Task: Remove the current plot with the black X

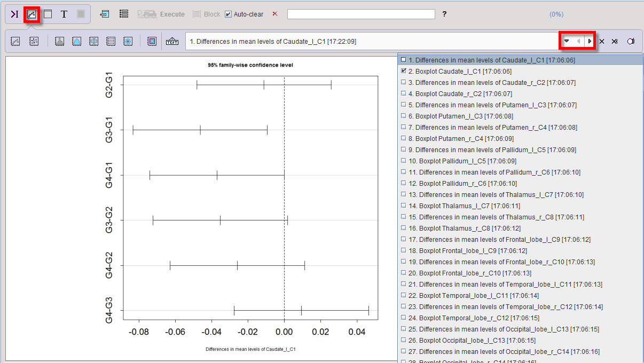Action: (602, 41)
